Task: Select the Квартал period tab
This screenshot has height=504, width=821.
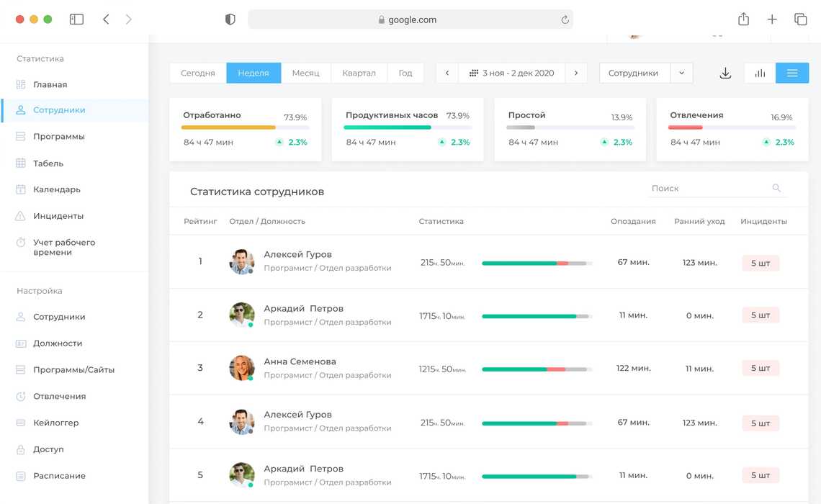Action: click(359, 73)
